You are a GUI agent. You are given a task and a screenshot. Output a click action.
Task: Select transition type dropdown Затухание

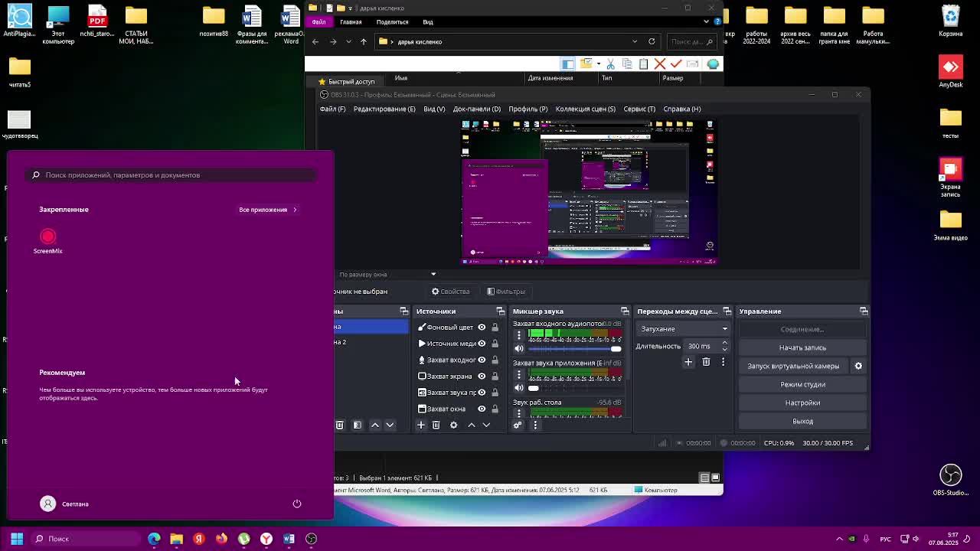pyautogui.click(x=684, y=329)
